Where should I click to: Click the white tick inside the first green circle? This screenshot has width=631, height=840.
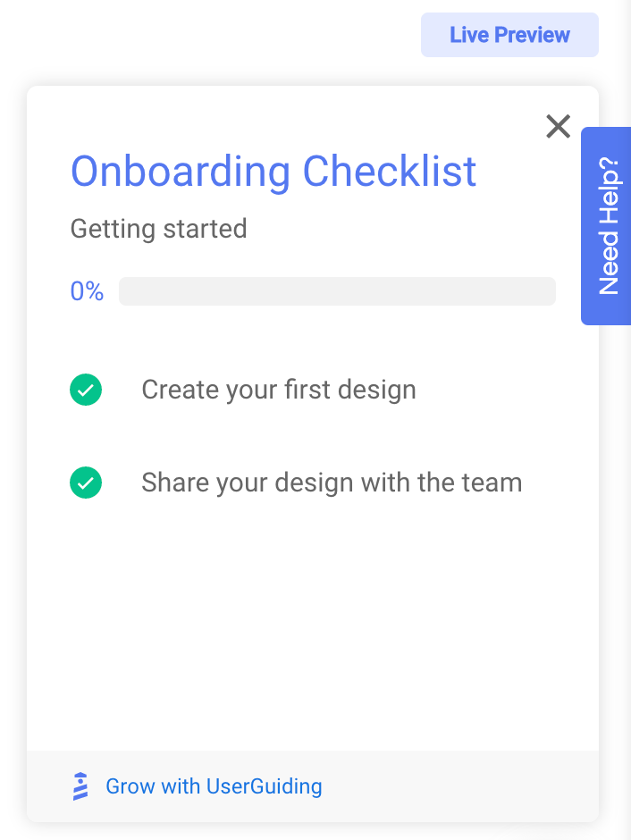point(86,390)
